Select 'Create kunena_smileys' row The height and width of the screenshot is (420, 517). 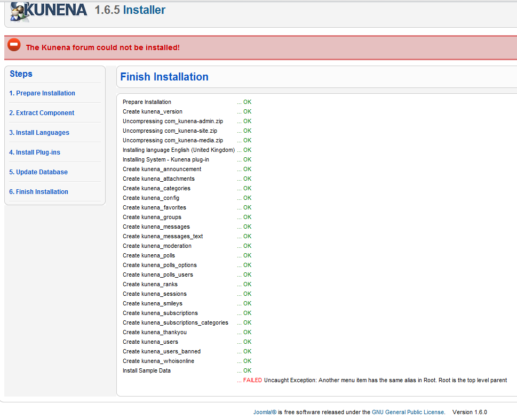pos(187,303)
